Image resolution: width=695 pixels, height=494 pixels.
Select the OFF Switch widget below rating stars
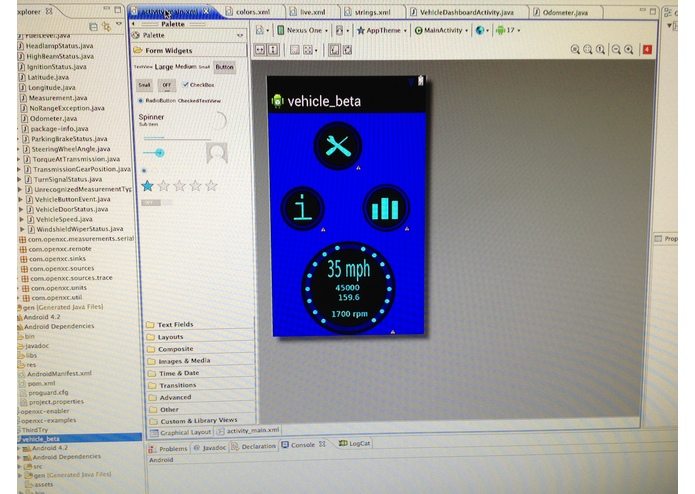[157, 202]
